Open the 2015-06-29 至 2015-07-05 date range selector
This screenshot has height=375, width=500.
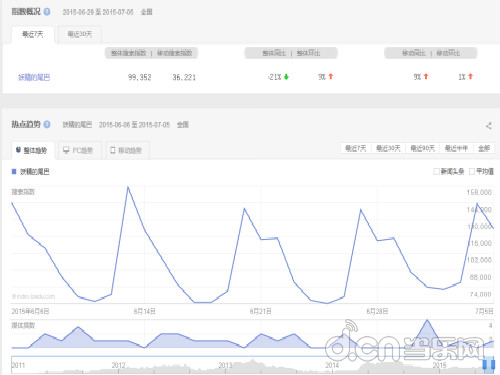[98, 12]
